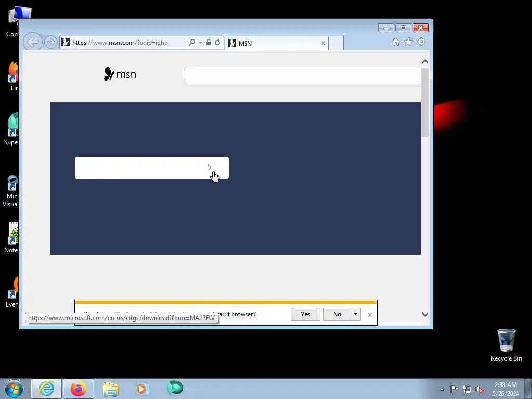532x399 pixels.
Task: Go to the Home page icon
Action: (x=395, y=42)
